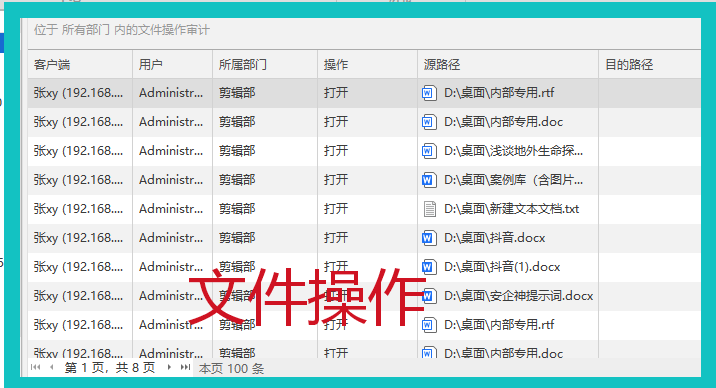
Task: Jump to the last page of results
Action: [x=185, y=367]
